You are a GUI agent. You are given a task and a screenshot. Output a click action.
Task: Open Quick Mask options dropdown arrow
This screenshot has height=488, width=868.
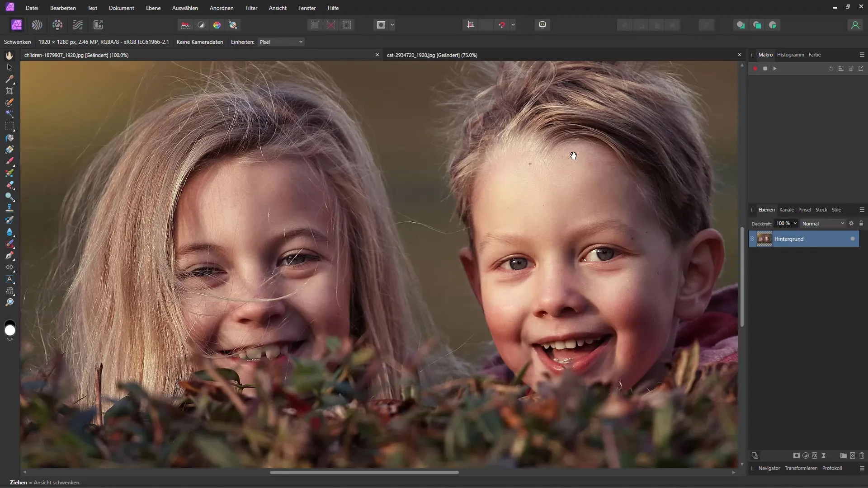pyautogui.click(x=392, y=25)
